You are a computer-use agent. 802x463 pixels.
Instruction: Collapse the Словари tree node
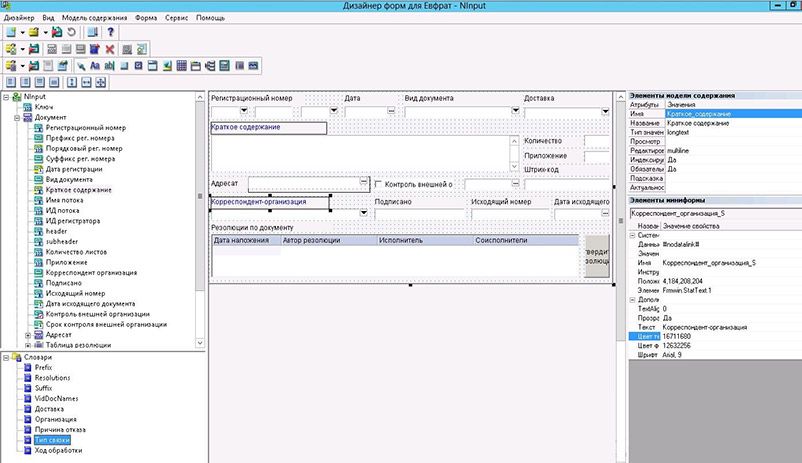pos(6,358)
